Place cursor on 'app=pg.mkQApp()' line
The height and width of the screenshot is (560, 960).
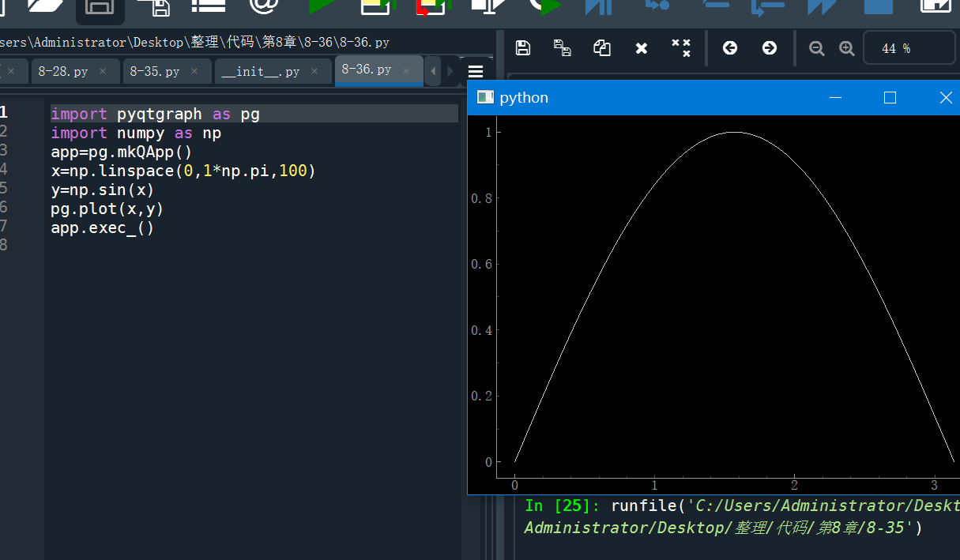pyautogui.click(x=122, y=152)
